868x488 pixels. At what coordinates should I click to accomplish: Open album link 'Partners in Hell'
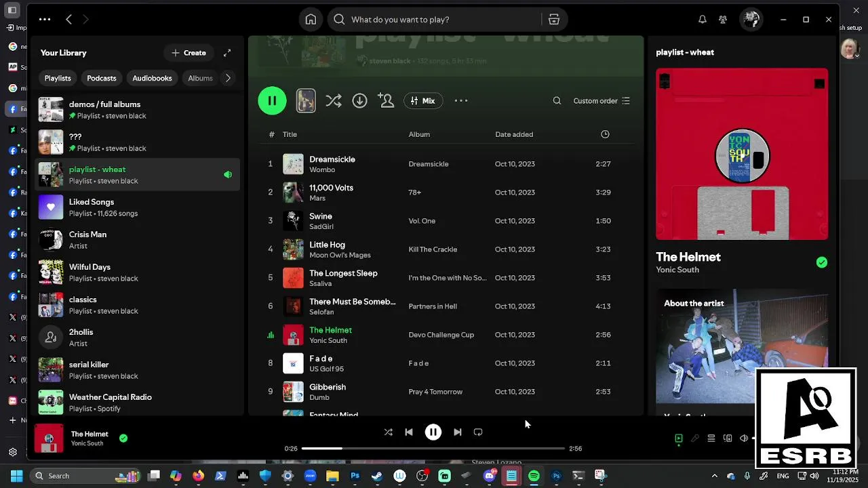433,306
